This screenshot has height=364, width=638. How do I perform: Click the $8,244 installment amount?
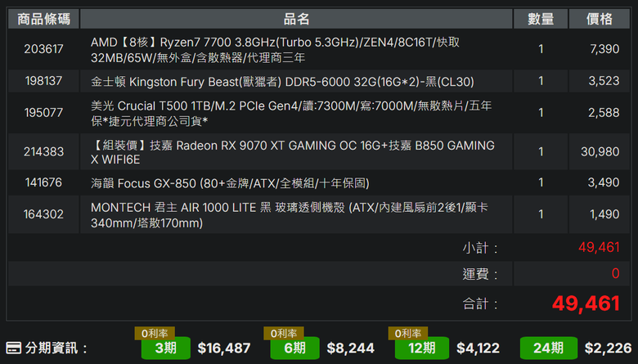click(350, 348)
